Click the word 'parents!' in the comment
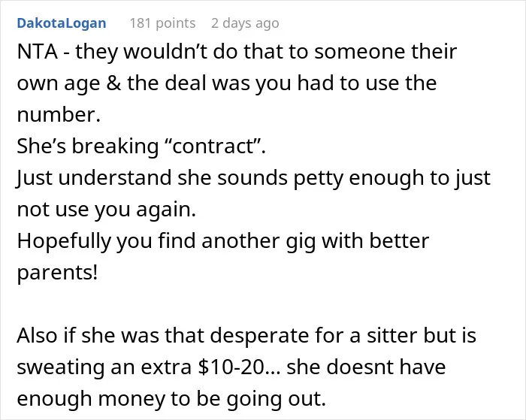The image size is (526, 420). (57, 273)
